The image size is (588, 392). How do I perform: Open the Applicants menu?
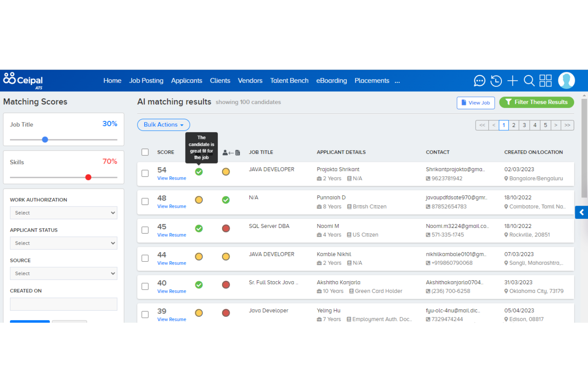pyautogui.click(x=187, y=81)
